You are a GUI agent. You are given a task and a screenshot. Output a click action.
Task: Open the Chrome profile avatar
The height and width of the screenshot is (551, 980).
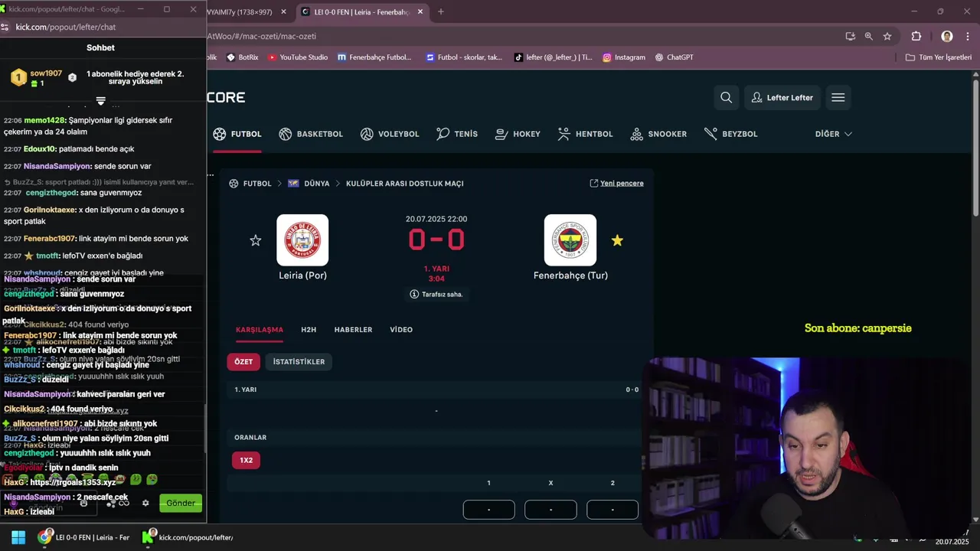coord(947,36)
